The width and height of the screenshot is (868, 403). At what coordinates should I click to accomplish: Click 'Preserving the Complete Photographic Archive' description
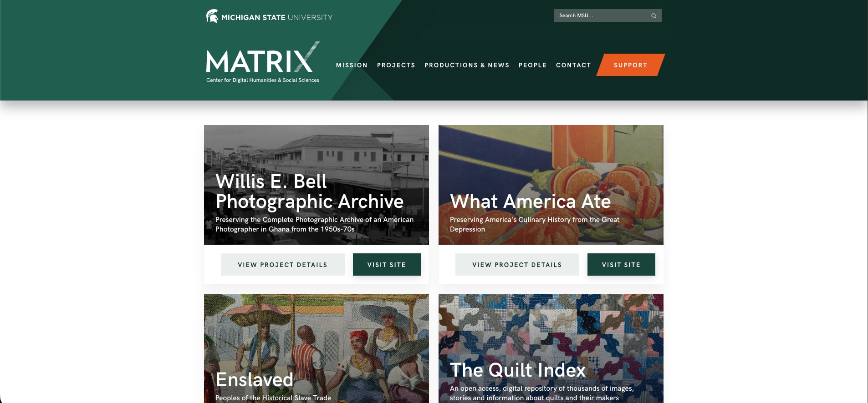pyautogui.click(x=314, y=224)
